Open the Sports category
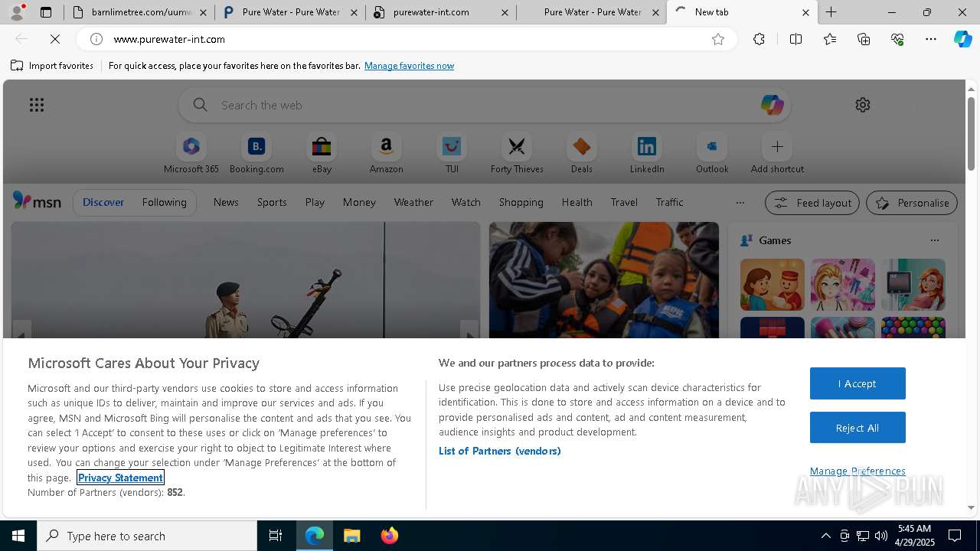The height and width of the screenshot is (551, 980). point(272,202)
